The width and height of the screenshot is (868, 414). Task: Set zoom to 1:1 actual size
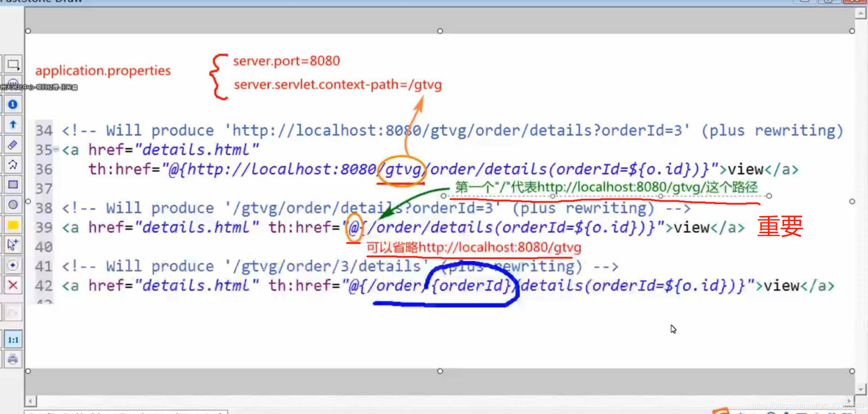point(13,340)
